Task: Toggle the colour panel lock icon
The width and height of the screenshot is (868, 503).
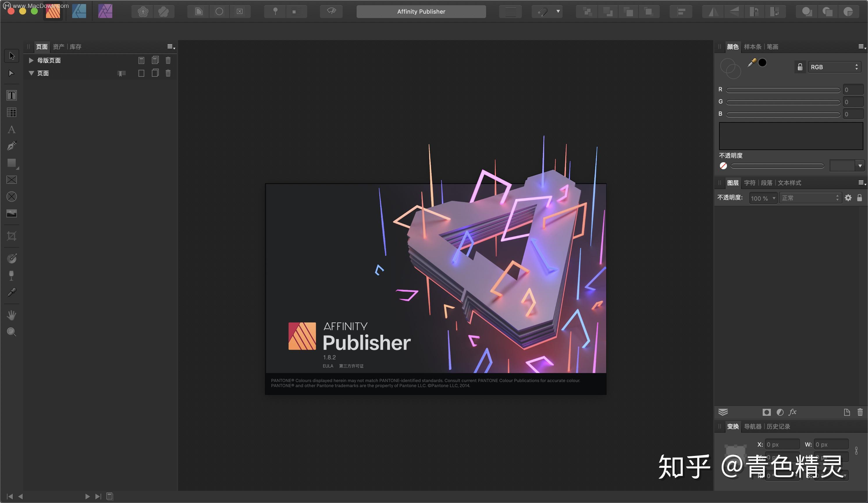Action: click(x=800, y=67)
